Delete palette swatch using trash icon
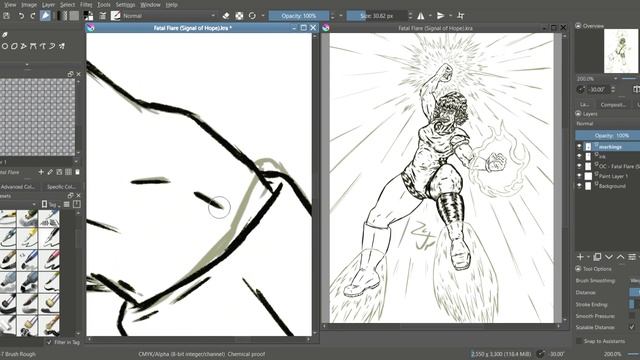The width and height of the screenshot is (640, 360). click(78, 172)
